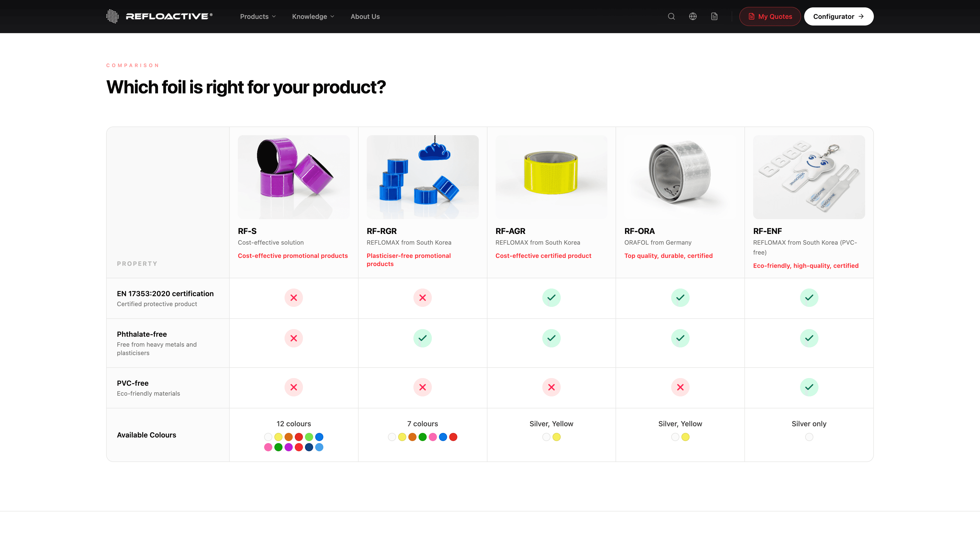
Task: Click the 'Phthalate-free' row label
Action: [x=142, y=334]
